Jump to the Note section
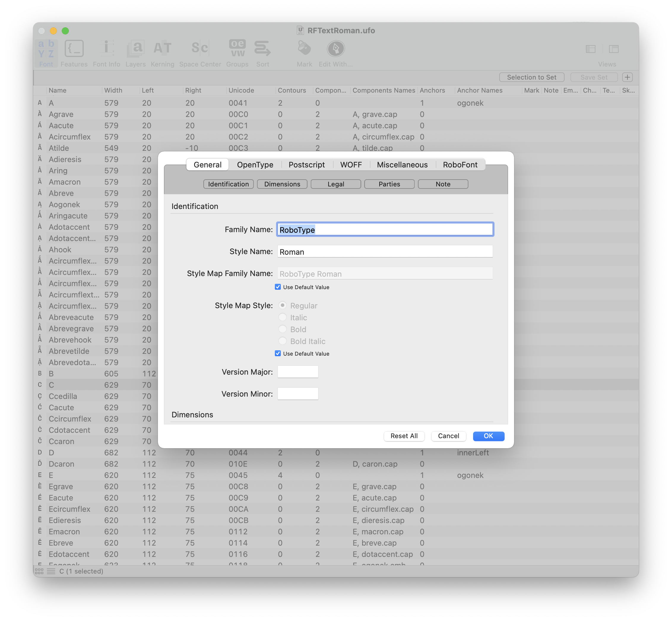Viewport: 672px width, 621px height. coord(443,184)
